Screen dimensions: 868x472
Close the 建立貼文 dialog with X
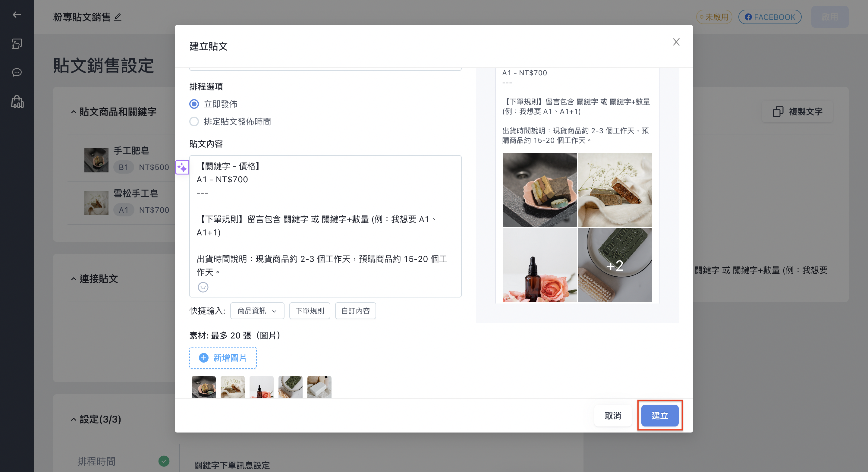pos(676,42)
